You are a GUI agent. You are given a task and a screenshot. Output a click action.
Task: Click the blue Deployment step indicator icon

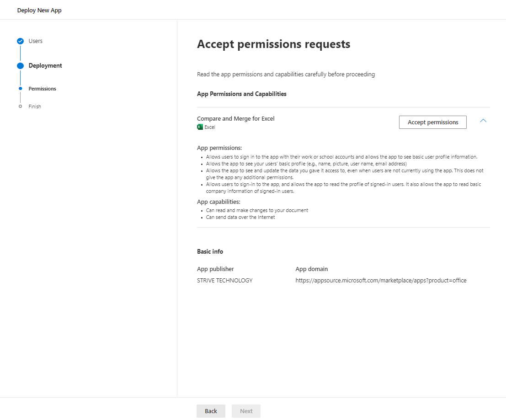pyautogui.click(x=20, y=65)
